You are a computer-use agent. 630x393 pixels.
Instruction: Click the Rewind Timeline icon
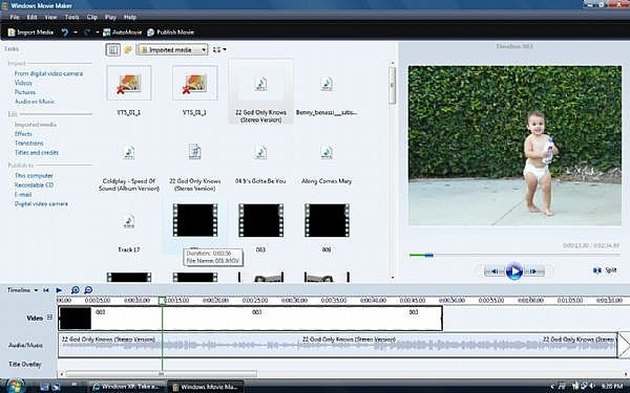[46, 290]
